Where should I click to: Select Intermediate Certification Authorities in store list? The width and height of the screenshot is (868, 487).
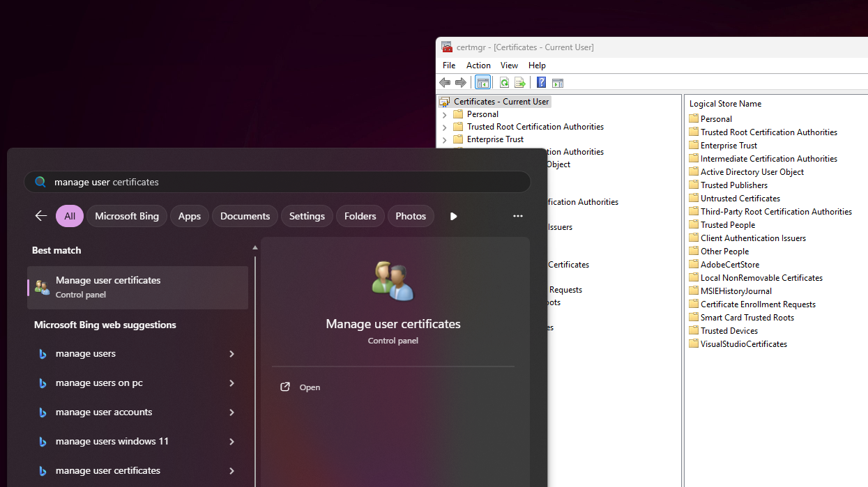click(769, 159)
